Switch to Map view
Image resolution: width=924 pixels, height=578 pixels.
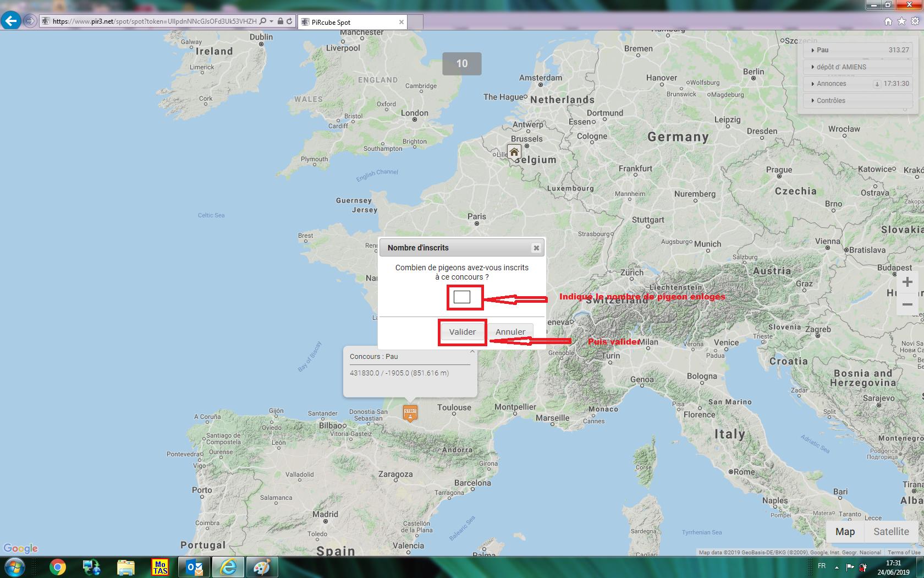coord(845,532)
